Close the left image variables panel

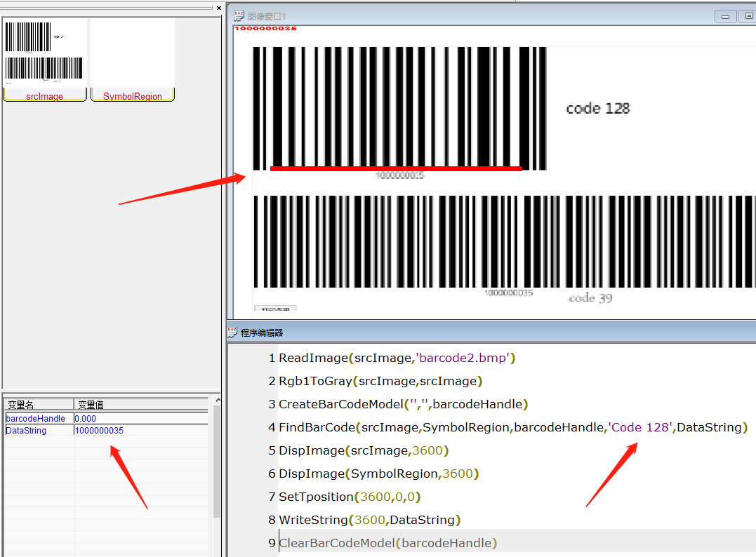219,8
